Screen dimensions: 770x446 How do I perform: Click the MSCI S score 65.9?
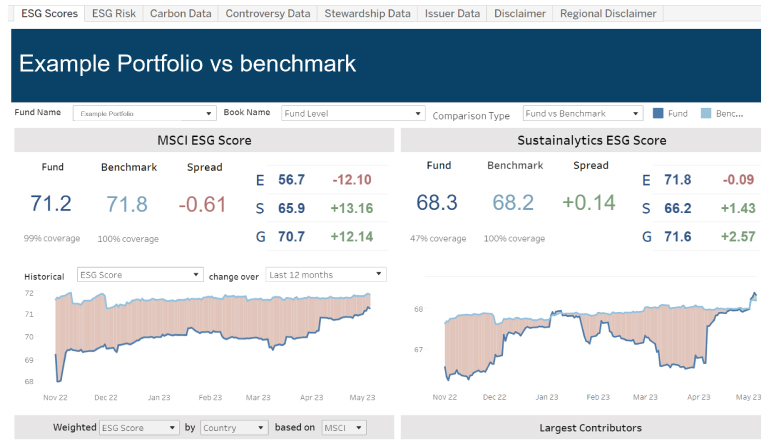tap(291, 208)
